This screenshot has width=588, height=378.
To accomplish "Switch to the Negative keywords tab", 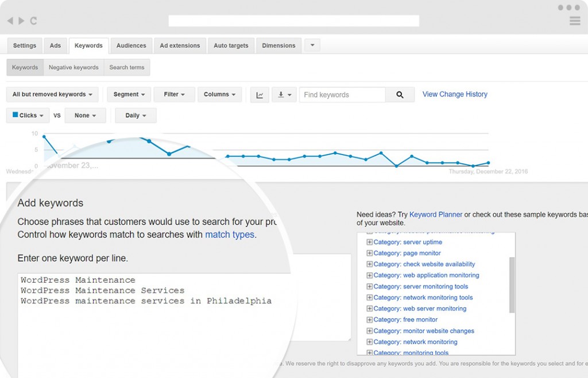I will click(x=73, y=68).
